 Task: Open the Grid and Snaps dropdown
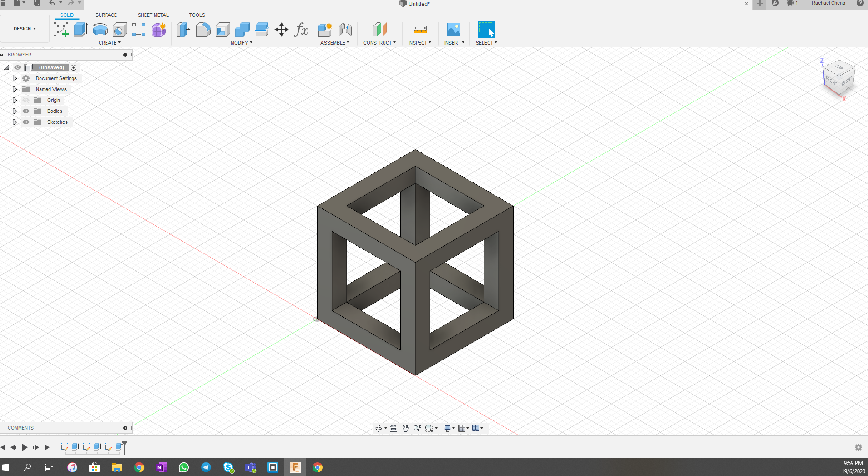tap(464, 428)
